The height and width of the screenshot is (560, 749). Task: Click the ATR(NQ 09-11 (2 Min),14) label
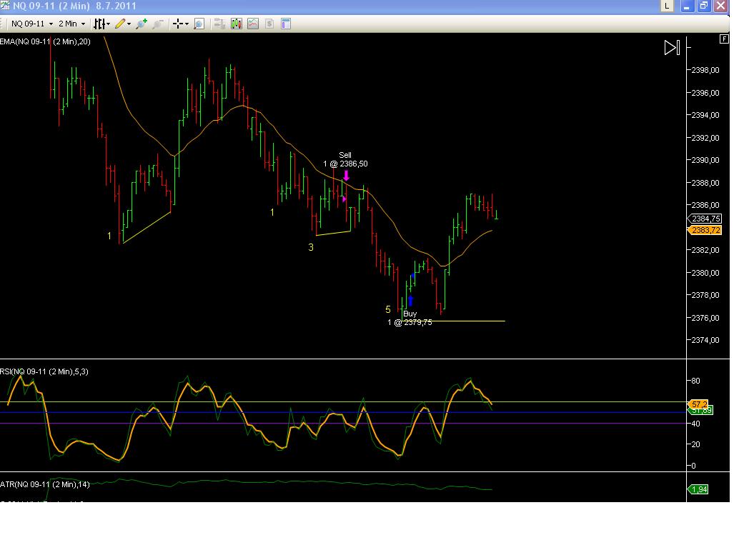[45, 484]
